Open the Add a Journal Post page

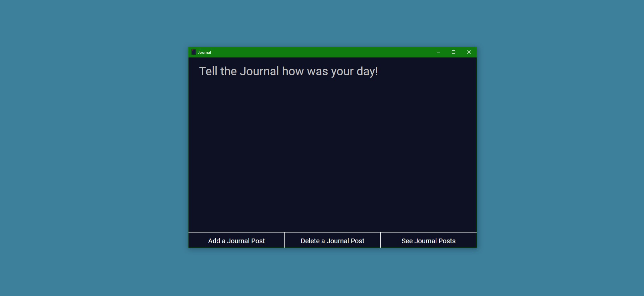tap(236, 241)
